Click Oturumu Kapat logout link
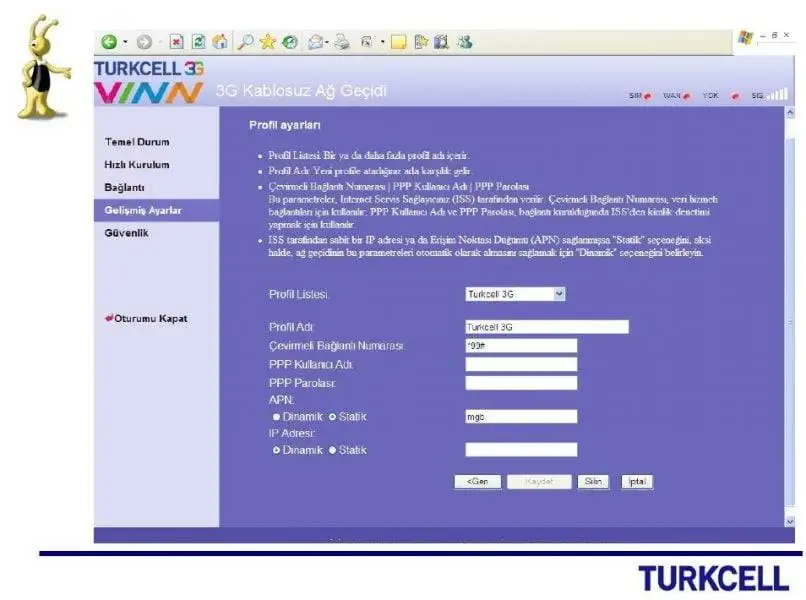The width and height of the screenshot is (806, 600). pos(146,319)
